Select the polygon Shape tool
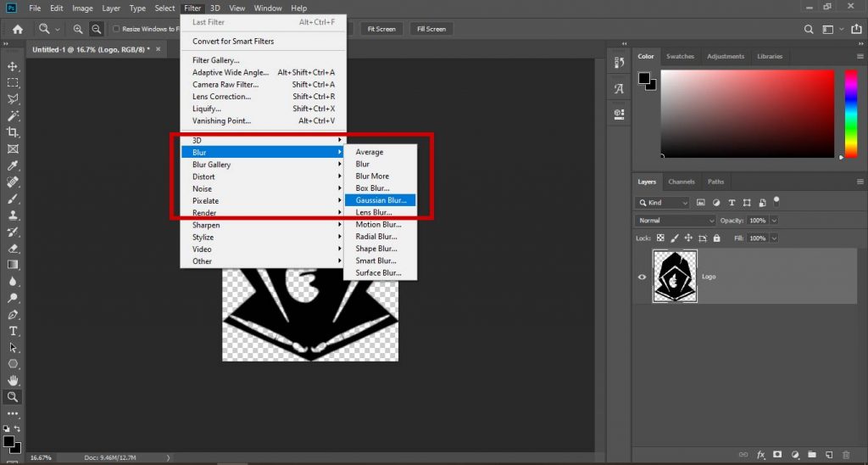Image resolution: width=868 pixels, height=465 pixels. 12,364
